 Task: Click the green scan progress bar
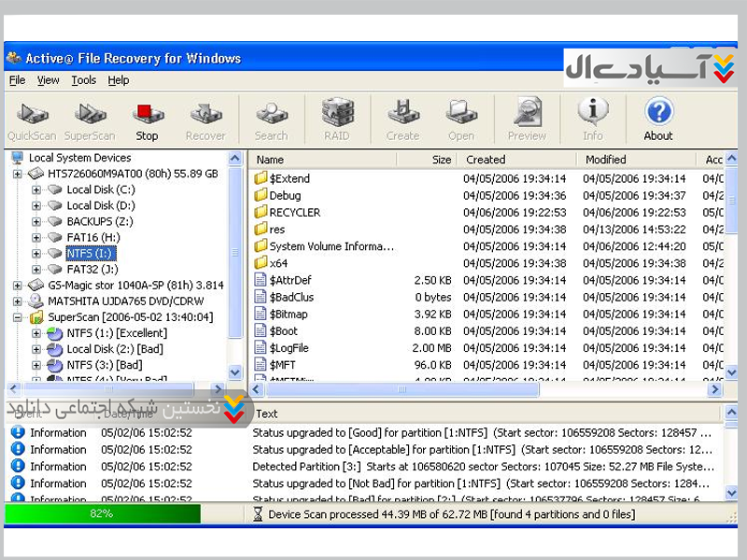[102, 513]
